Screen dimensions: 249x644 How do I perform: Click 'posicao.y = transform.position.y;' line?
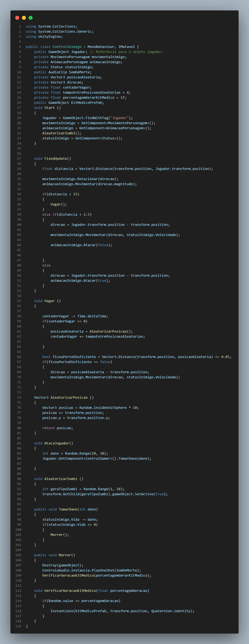click(x=76, y=418)
